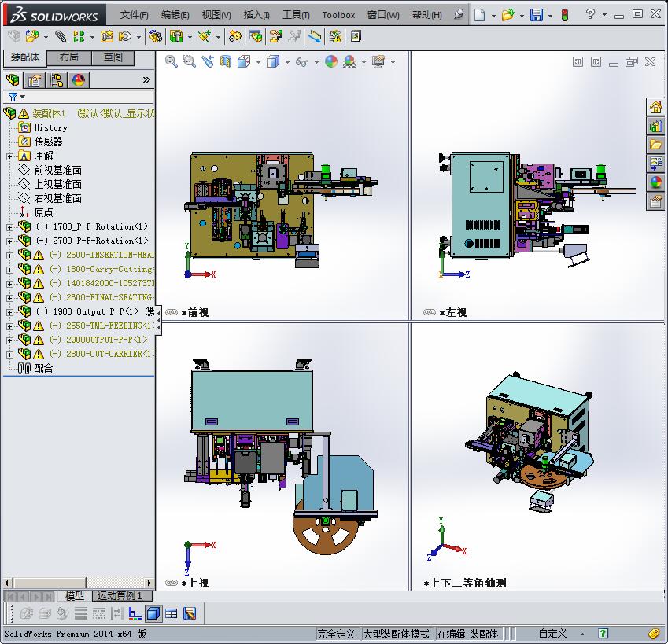Open Custom Properties task pane

click(655, 201)
